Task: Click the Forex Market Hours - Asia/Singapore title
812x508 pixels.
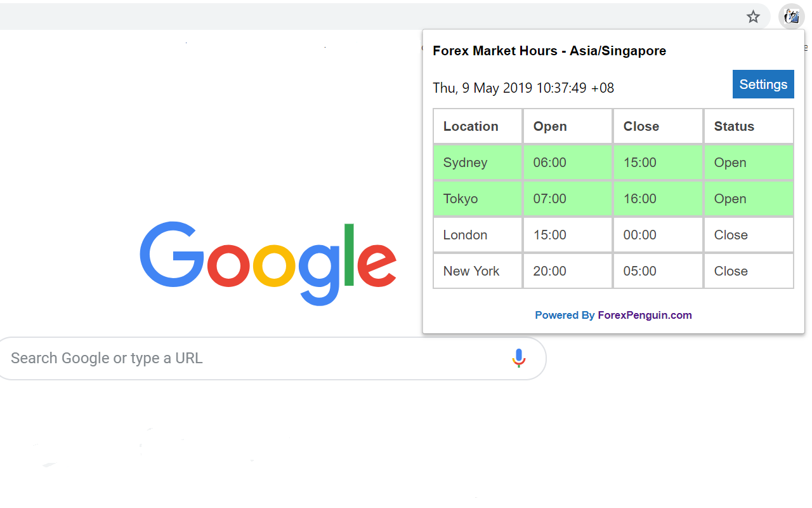Action: pos(549,51)
